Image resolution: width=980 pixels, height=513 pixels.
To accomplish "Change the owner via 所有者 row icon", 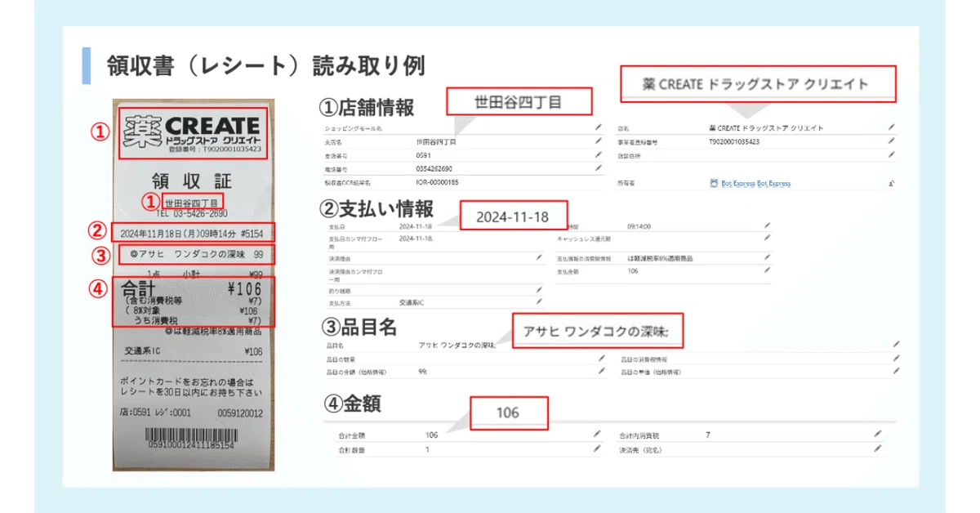I will point(891,184).
